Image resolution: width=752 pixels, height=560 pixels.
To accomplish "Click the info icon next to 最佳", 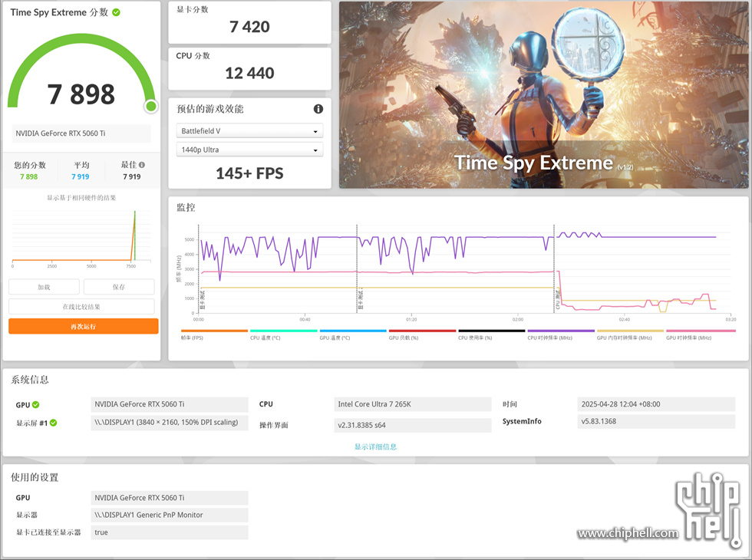I will pyautogui.click(x=142, y=165).
